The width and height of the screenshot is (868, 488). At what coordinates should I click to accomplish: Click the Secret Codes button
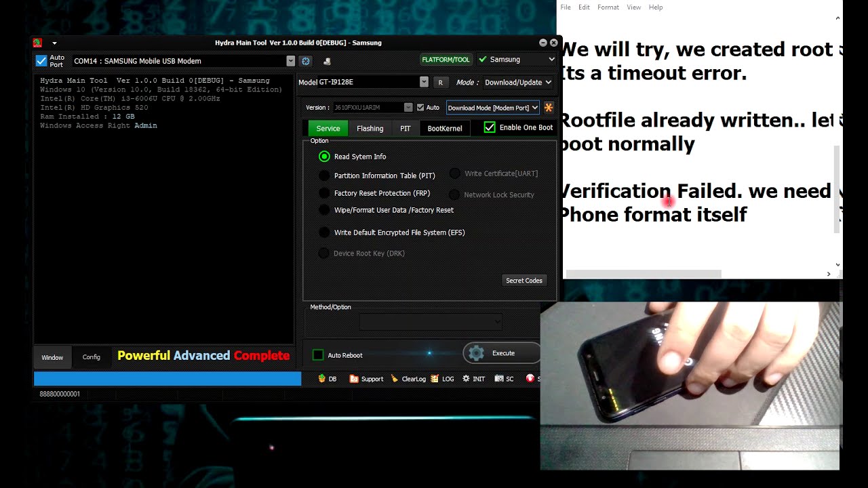coord(524,281)
